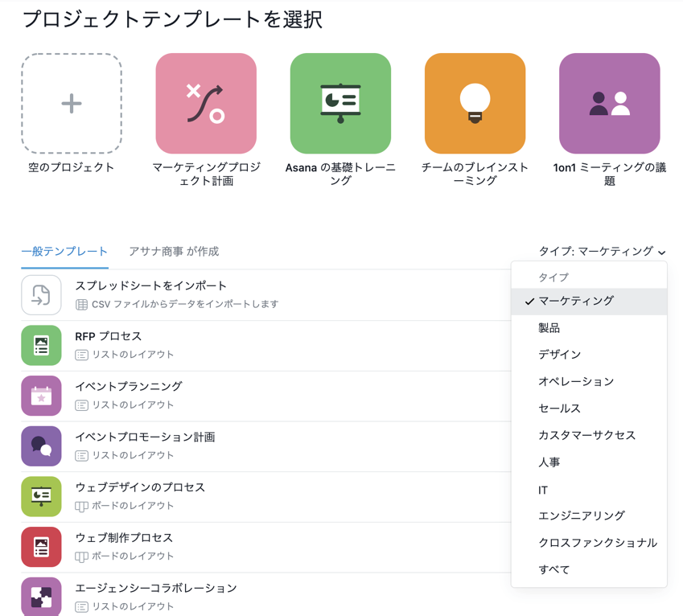Click the チームのブレインストーミング lightbulb icon
The height and width of the screenshot is (616, 683).
pyautogui.click(x=475, y=103)
